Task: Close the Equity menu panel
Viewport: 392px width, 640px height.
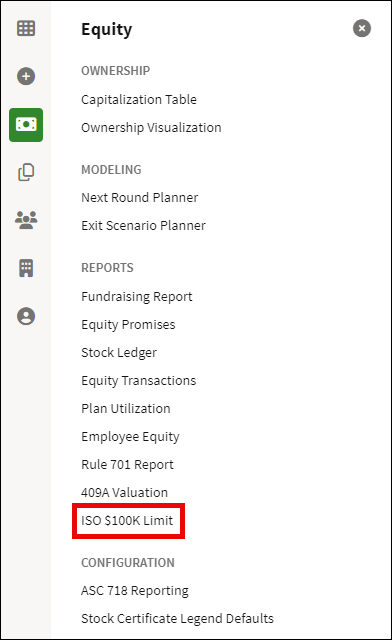Action: tap(362, 28)
